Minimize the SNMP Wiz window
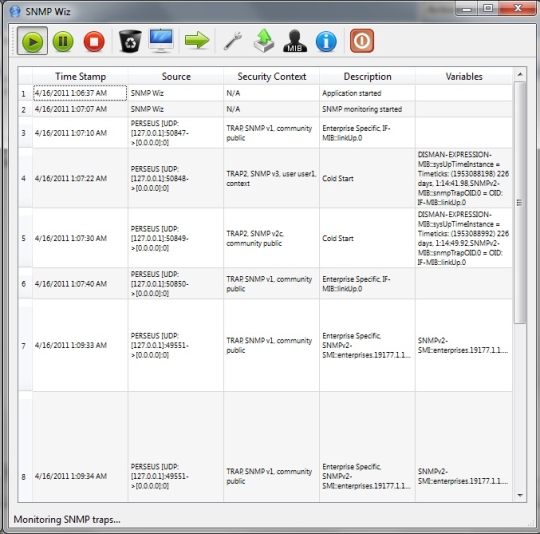 point(467,8)
